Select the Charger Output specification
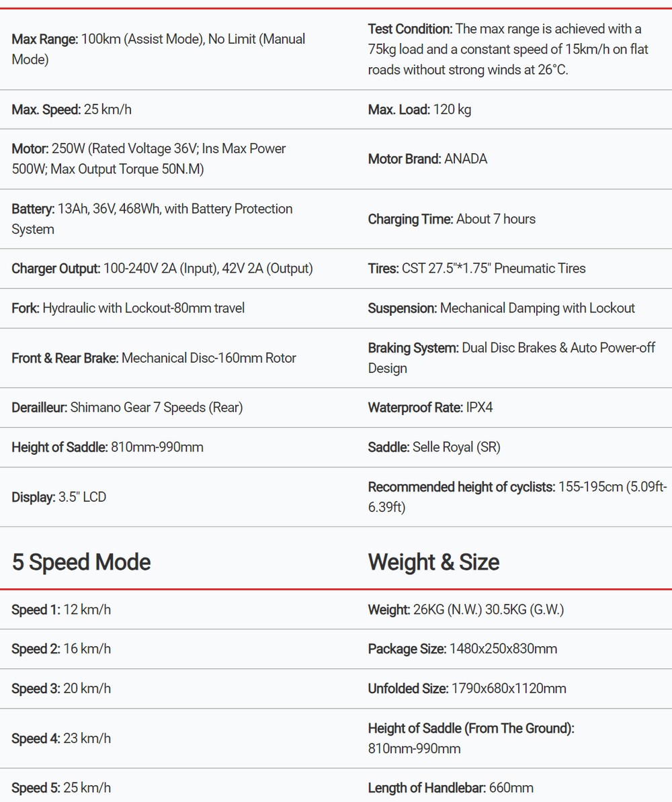 coord(162,269)
